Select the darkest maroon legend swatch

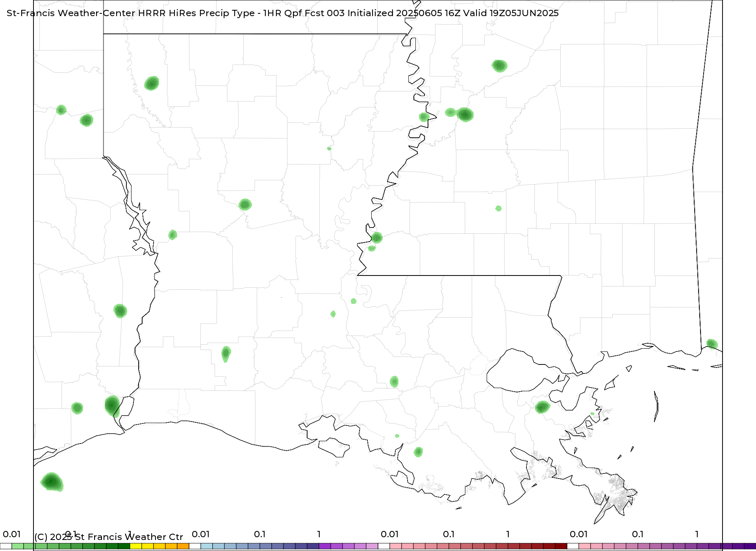[x=561, y=546]
